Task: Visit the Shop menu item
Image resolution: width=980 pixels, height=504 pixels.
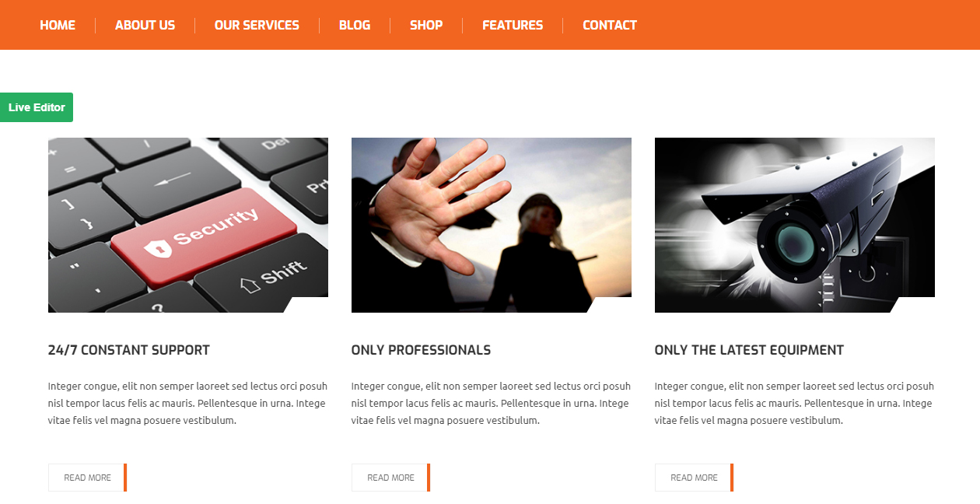Action: [426, 25]
